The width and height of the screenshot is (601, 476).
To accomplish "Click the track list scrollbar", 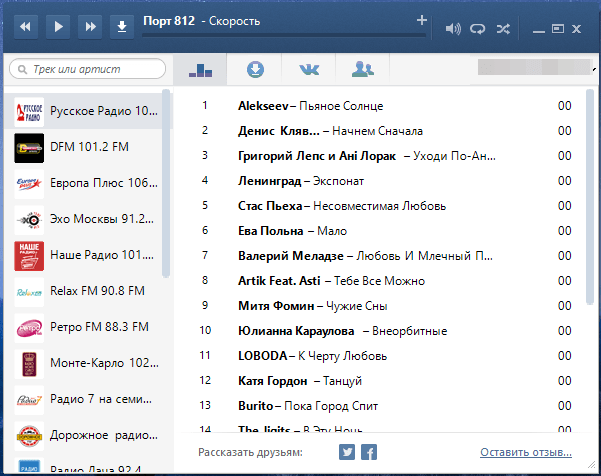I will (590, 197).
